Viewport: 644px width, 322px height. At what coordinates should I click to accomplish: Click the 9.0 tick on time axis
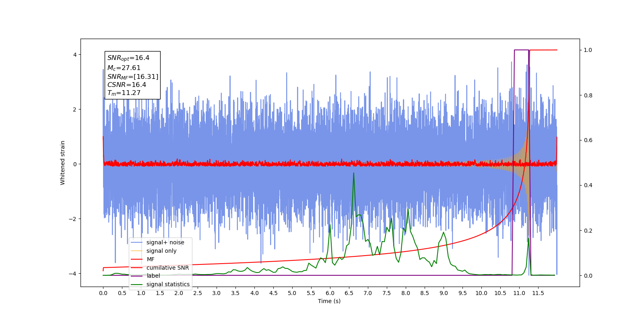click(x=444, y=293)
